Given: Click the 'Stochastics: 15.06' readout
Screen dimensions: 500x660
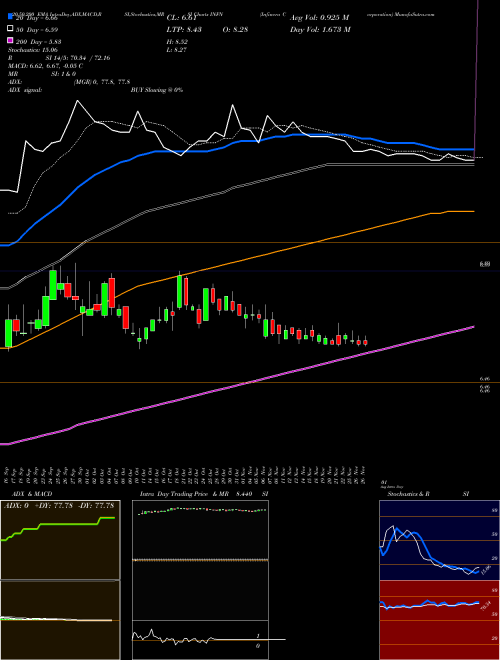Looking at the screenshot, I should 32,50.
